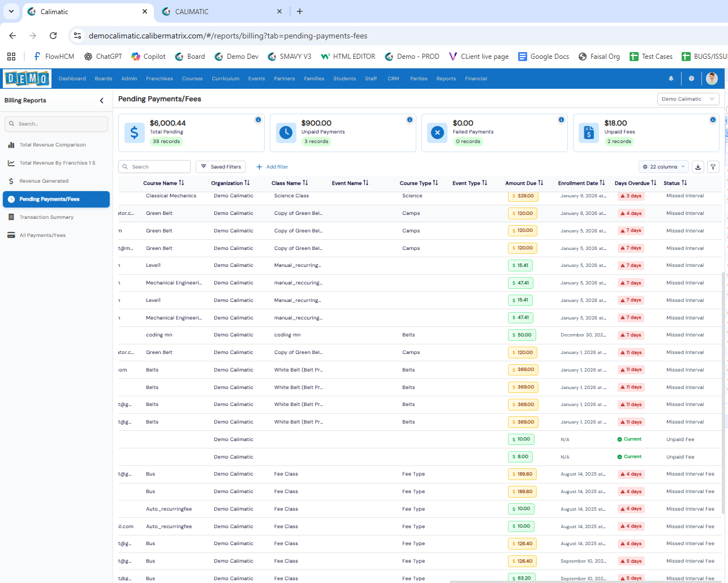Select Transaction Summary in sidebar
This screenshot has width=728, height=583.
46,217
